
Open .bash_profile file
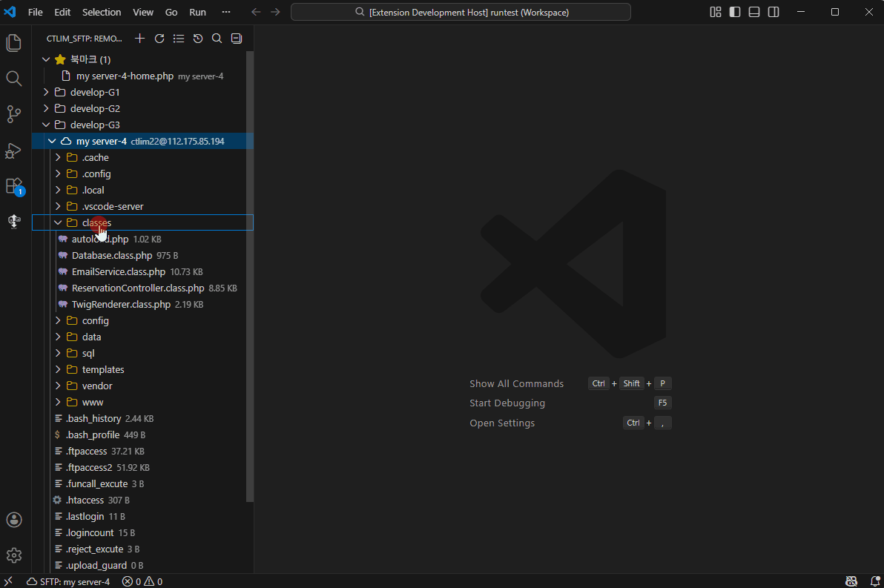[142, 435]
